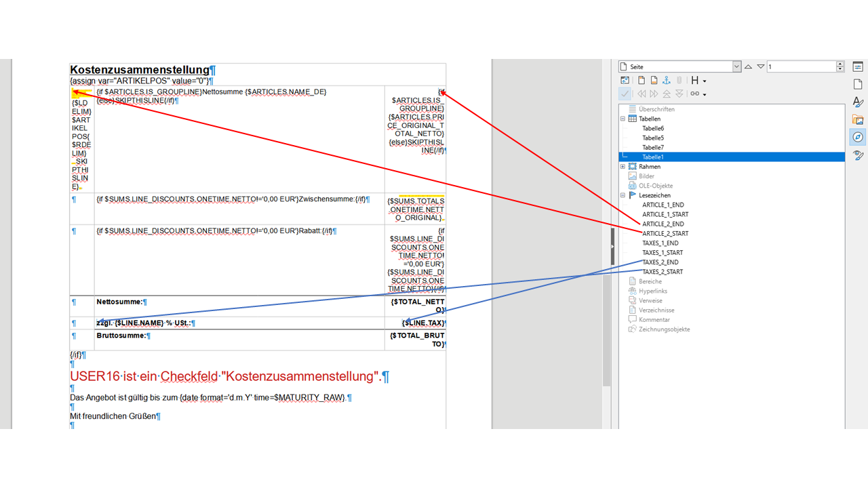Toggle the content navigation view button
This screenshot has width=868, height=488.
[x=625, y=81]
